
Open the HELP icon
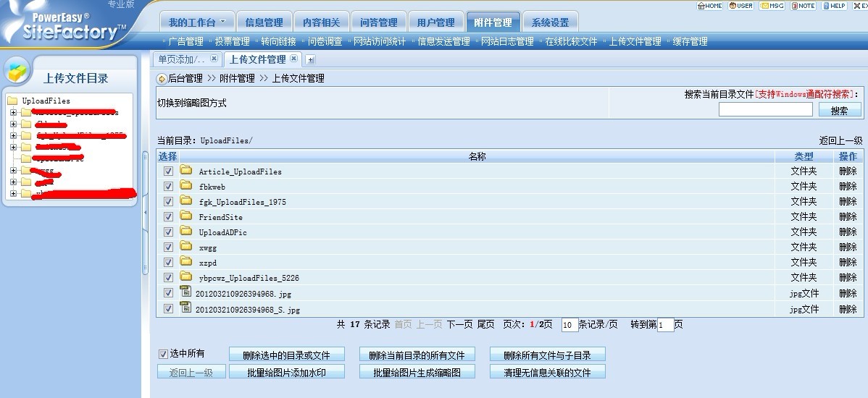[x=833, y=5]
